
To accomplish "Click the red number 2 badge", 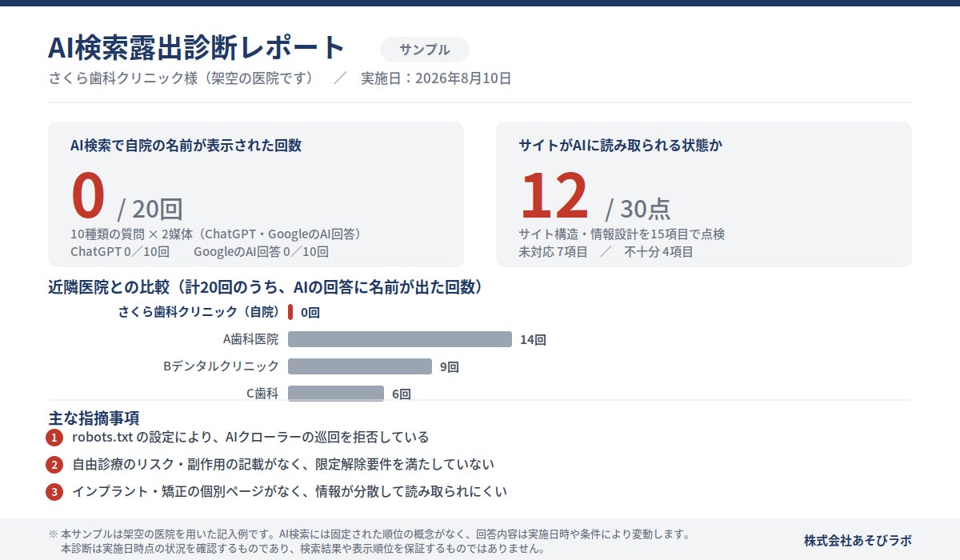I will (54, 465).
